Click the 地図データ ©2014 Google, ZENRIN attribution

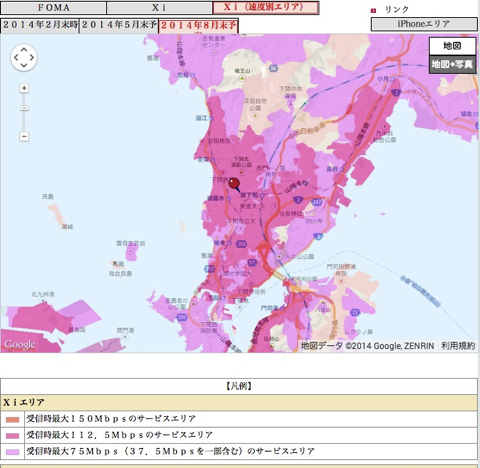(367, 346)
